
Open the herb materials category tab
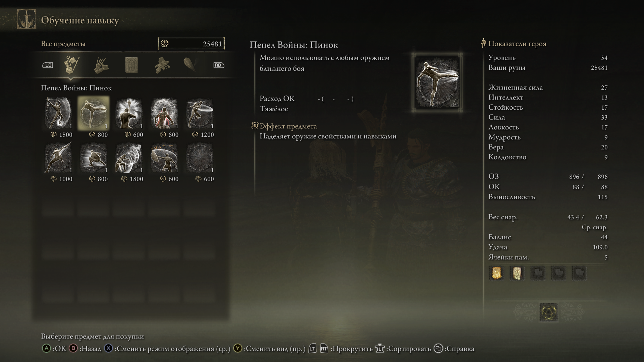click(162, 65)
